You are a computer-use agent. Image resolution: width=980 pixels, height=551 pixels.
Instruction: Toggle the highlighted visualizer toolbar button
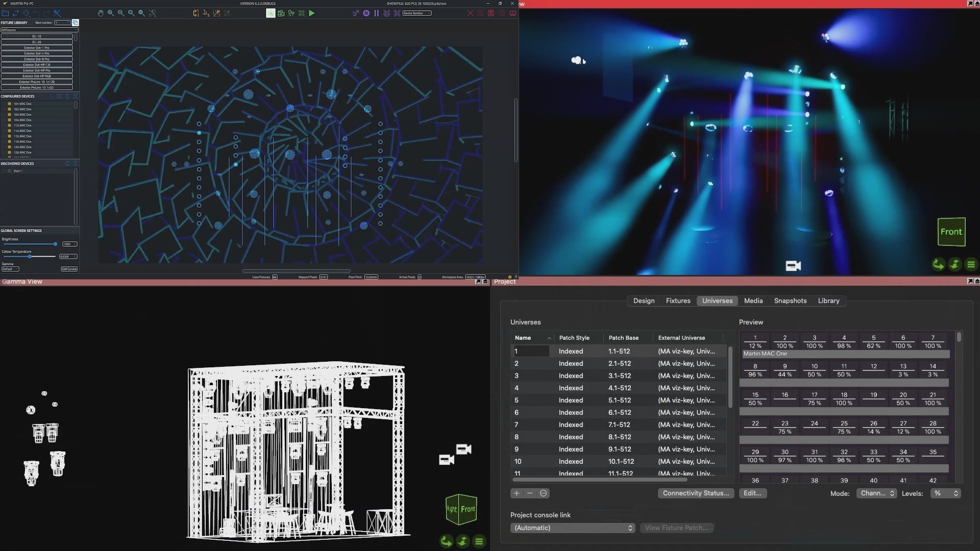click(x=271, y=13)
